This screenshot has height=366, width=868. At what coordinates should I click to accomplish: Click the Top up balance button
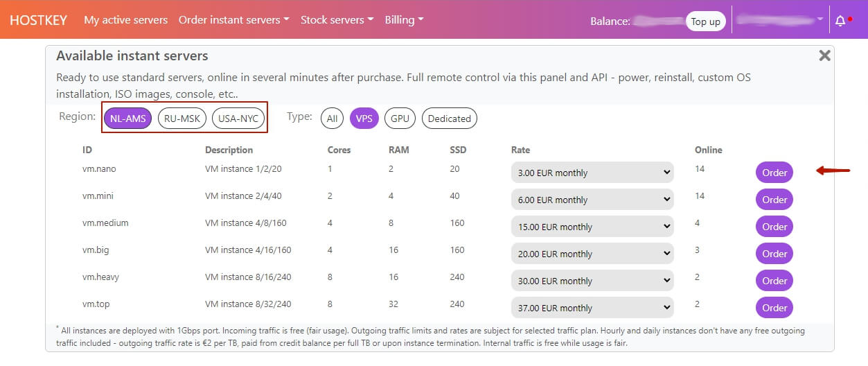[x=705, y=21]
